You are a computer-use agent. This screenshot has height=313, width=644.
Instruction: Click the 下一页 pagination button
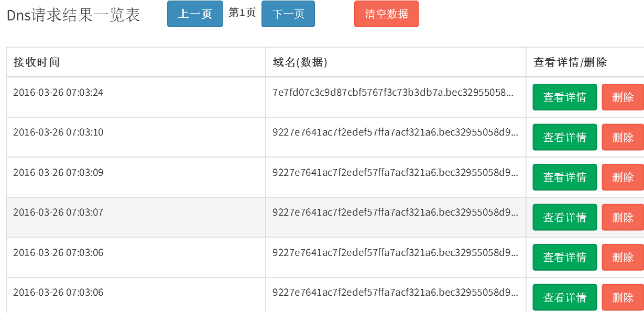coord(288,14)
